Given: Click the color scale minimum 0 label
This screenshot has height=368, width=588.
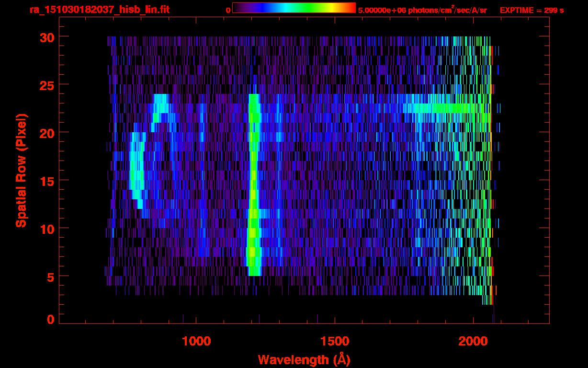Looking at the screenshot, I should point(228,10).
